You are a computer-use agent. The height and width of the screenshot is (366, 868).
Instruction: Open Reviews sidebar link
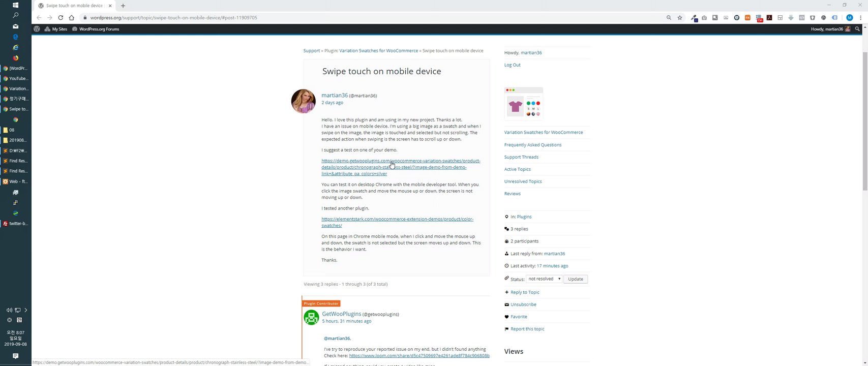coord(512,194)
